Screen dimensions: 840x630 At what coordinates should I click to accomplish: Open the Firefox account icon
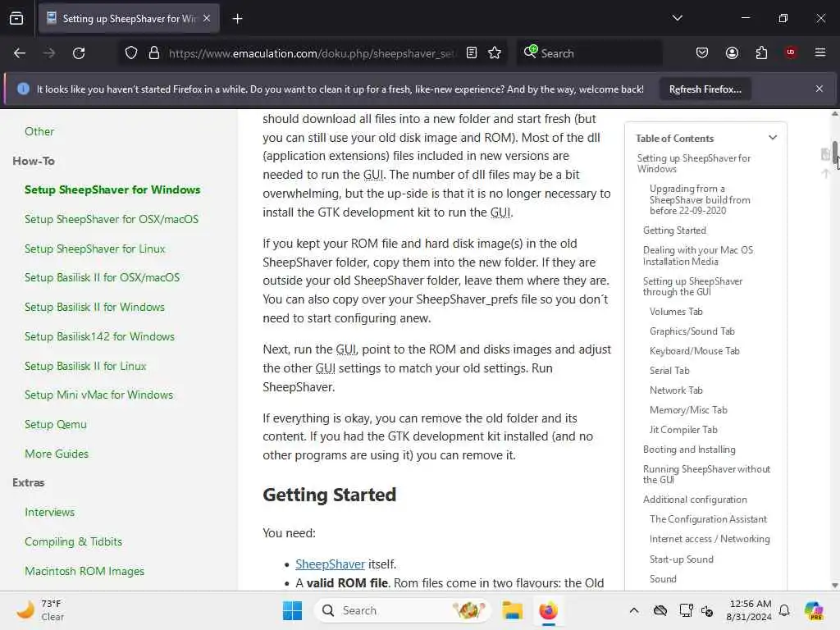coord(732,53)
